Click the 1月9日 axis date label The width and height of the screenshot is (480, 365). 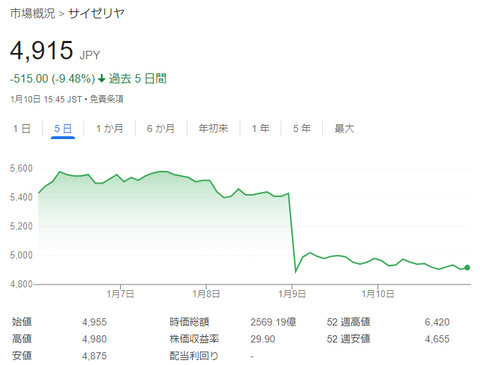292,294
